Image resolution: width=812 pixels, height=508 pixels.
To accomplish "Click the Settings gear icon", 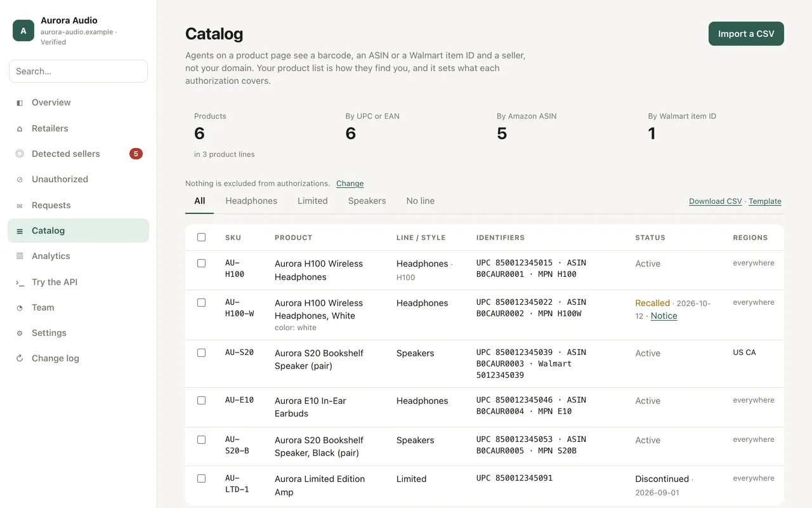I will click(20, 333).
